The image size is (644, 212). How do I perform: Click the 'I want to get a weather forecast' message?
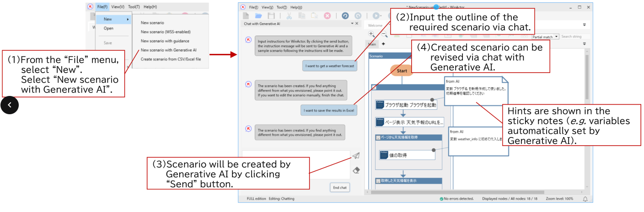[329, 66]
